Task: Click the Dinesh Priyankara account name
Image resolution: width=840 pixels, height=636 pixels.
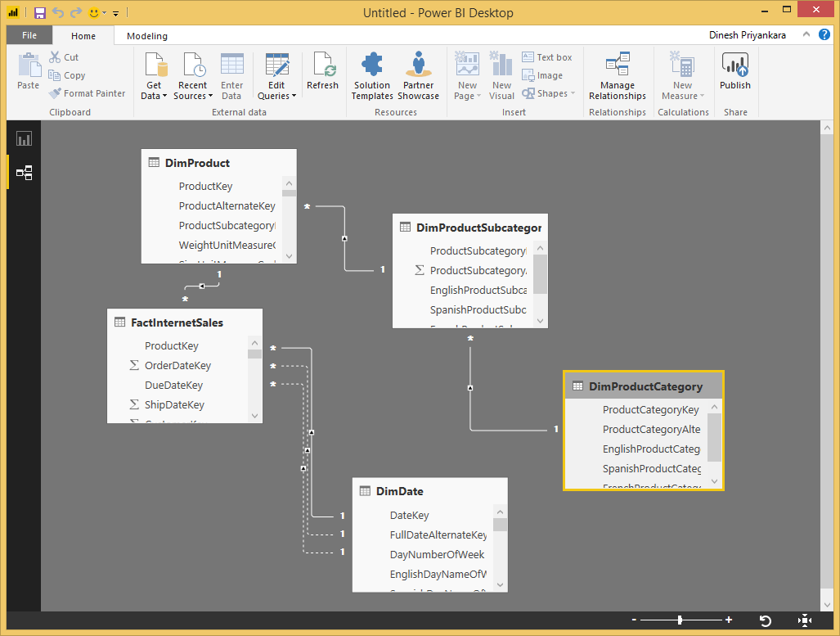Action: pos(748,35)
